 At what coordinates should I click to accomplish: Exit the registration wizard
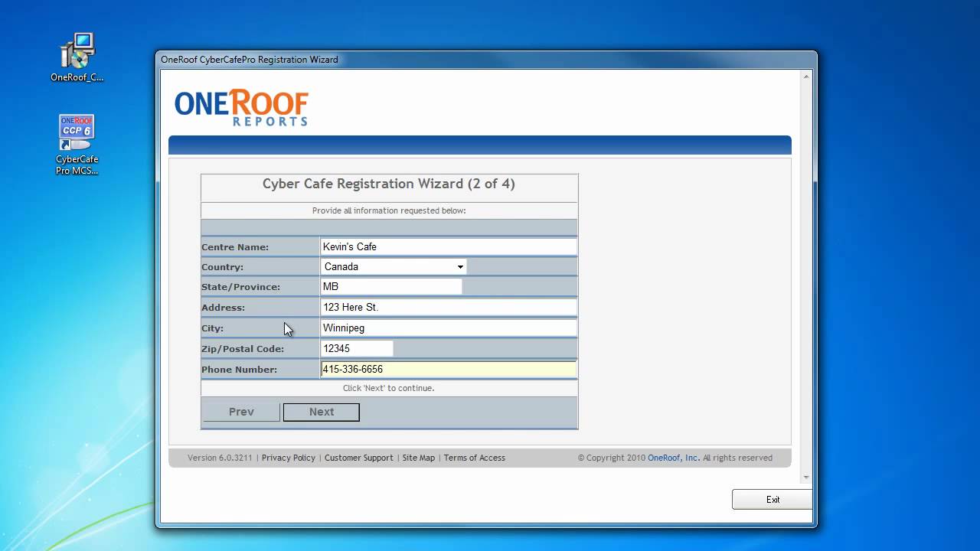(773, 500)
